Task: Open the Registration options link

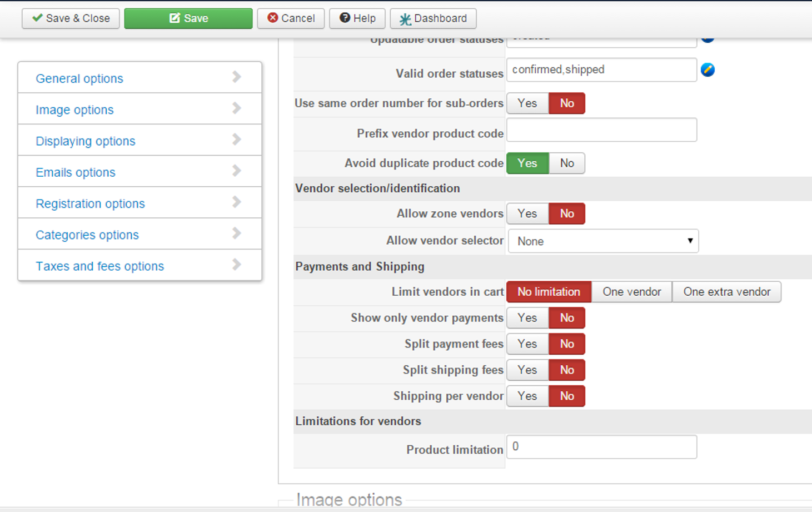Action: (x=90, y=203)
